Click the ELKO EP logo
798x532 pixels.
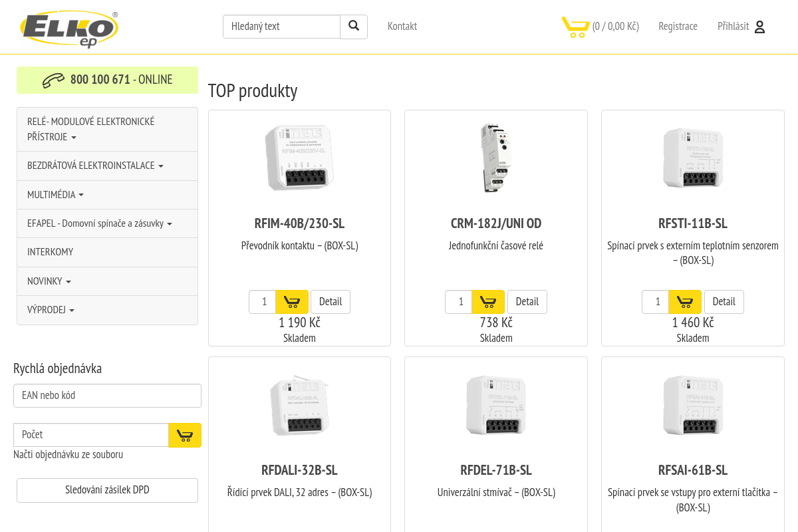69,29
